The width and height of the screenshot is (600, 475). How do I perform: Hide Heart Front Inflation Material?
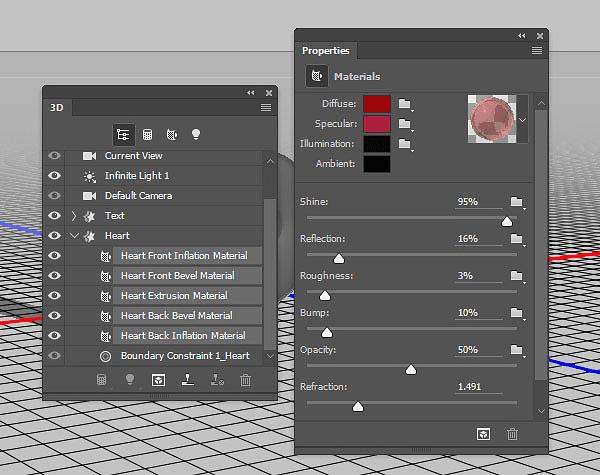54,255
